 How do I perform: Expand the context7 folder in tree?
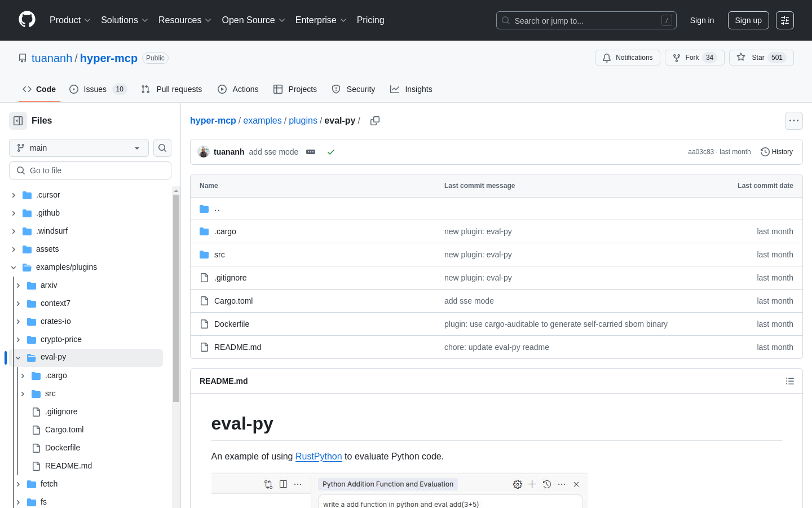pos(18,304)
